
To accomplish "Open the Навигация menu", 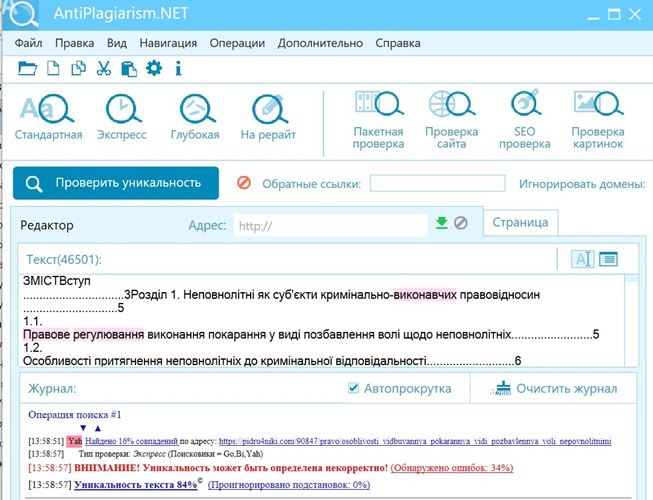I will tap(168, 43).
